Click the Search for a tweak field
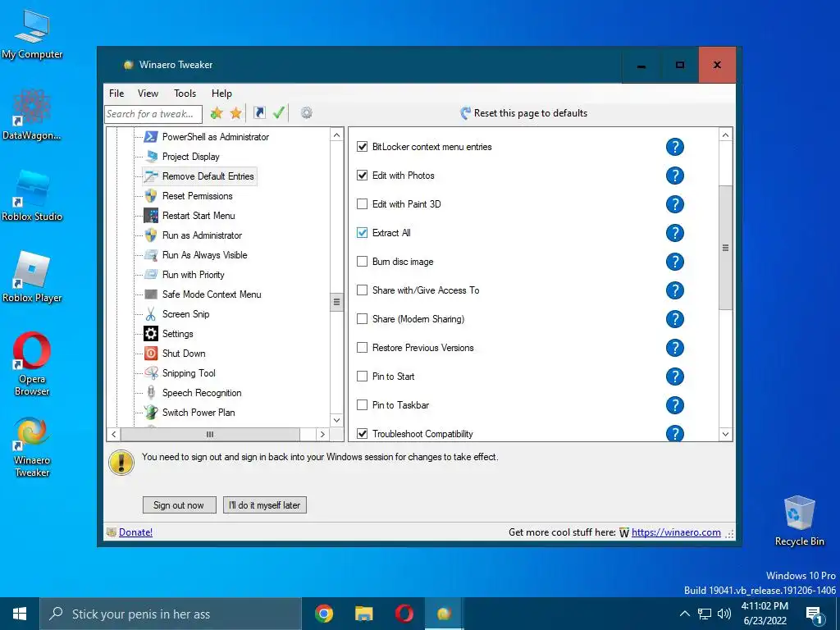 (153, 113)
